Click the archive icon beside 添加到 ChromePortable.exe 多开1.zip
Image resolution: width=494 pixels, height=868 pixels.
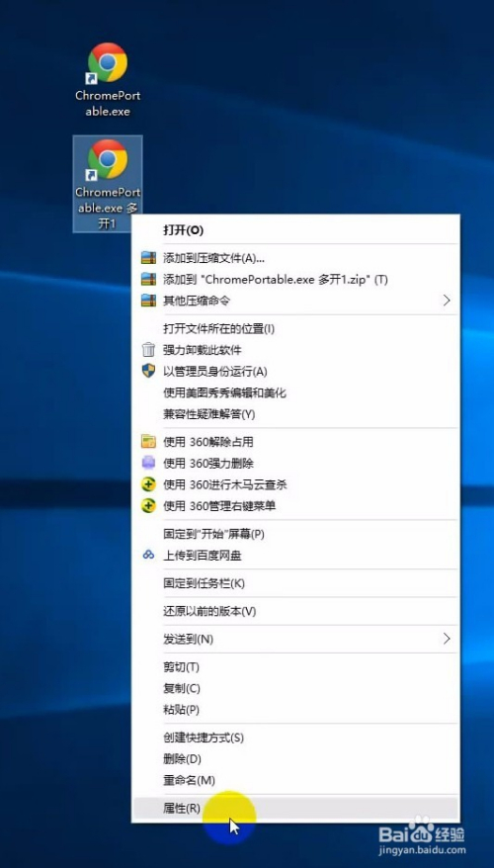(x=148, y=279)
